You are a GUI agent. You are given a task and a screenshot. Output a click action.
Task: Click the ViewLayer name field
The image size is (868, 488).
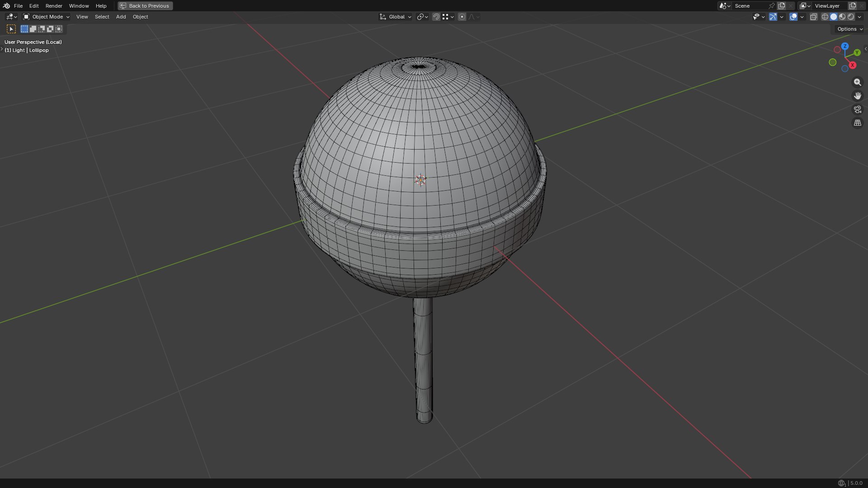coord(830,6)
